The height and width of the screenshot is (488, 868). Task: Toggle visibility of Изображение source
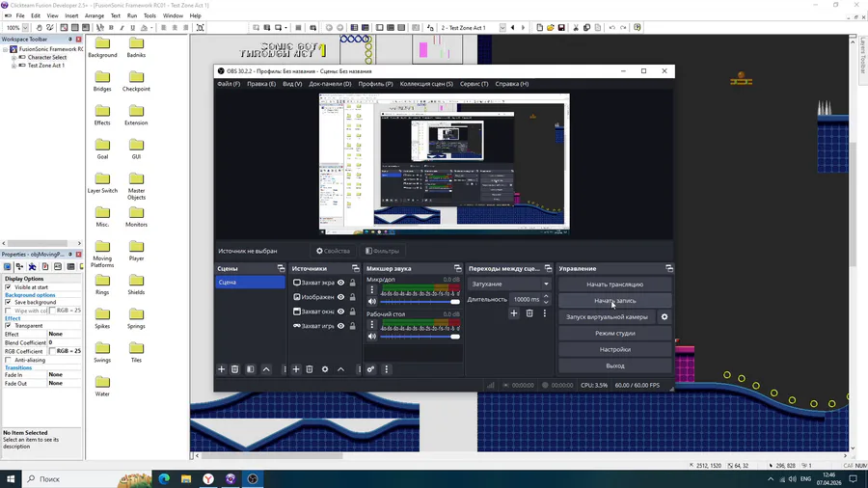[x=341, y=297]
